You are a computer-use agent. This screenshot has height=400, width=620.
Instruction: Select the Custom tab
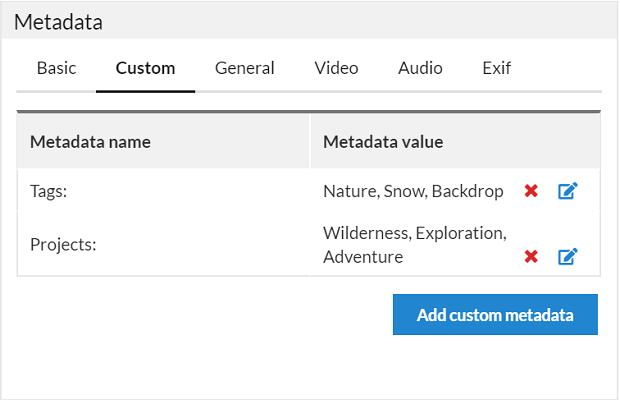click(146, 68)
